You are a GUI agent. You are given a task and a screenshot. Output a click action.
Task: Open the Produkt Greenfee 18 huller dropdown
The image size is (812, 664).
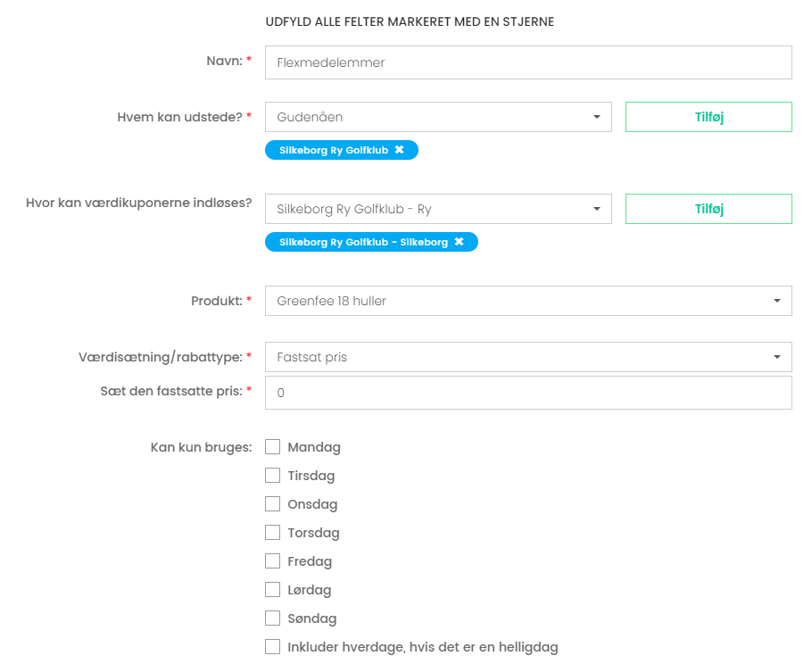(528, 301)
